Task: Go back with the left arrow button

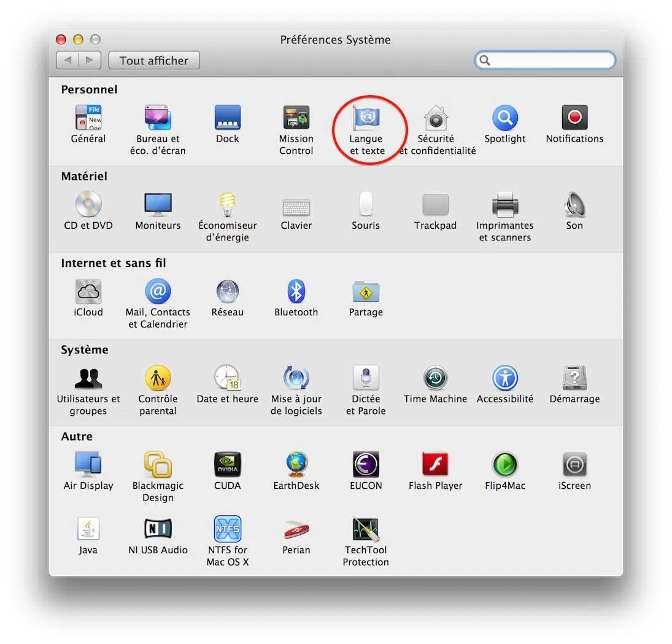Action: pyautogui.click(x=68, y=60)
